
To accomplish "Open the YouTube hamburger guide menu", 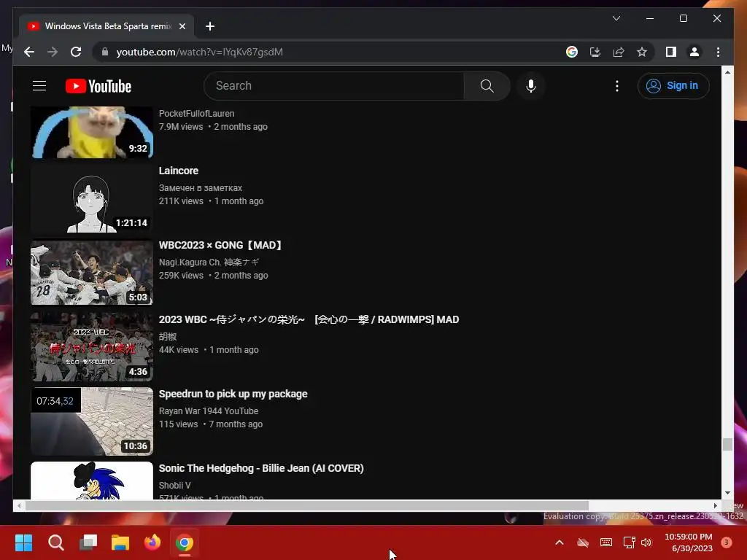I will [x=39, y=86].
